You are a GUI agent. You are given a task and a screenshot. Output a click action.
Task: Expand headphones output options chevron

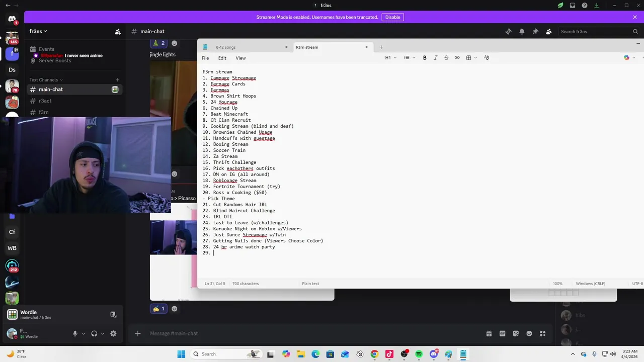point(103,333)
